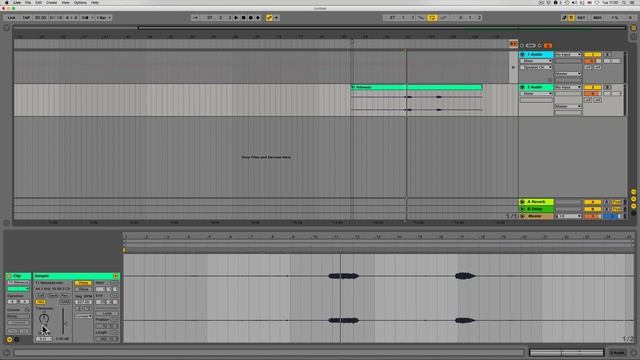The image size is (640, 360).
Task: Click the Loop button in Sample box
Action: click(x=107, y=313)
